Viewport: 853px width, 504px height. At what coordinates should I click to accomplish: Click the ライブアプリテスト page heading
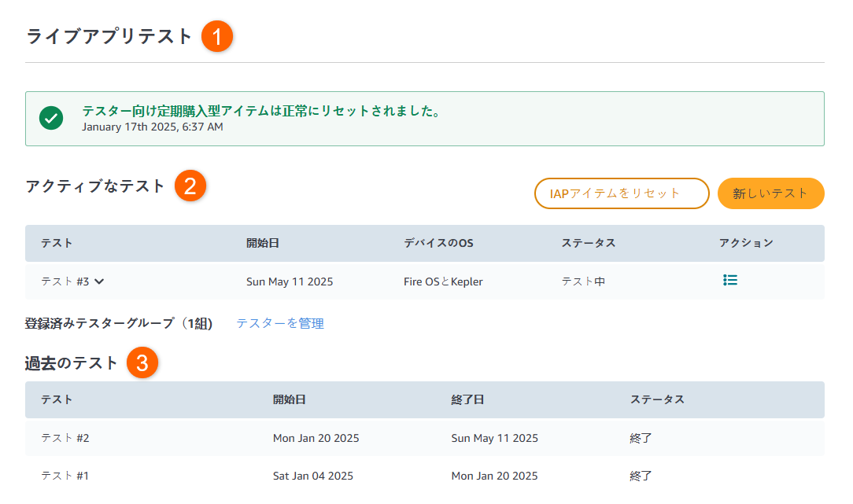(109, 37)
